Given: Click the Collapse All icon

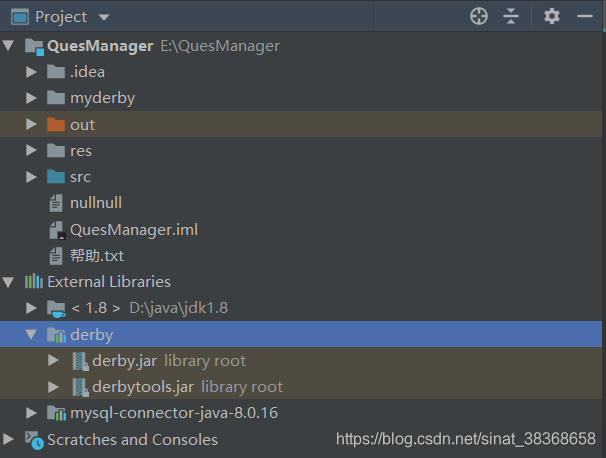Looking at the screenshot, I should pos(511,16).
